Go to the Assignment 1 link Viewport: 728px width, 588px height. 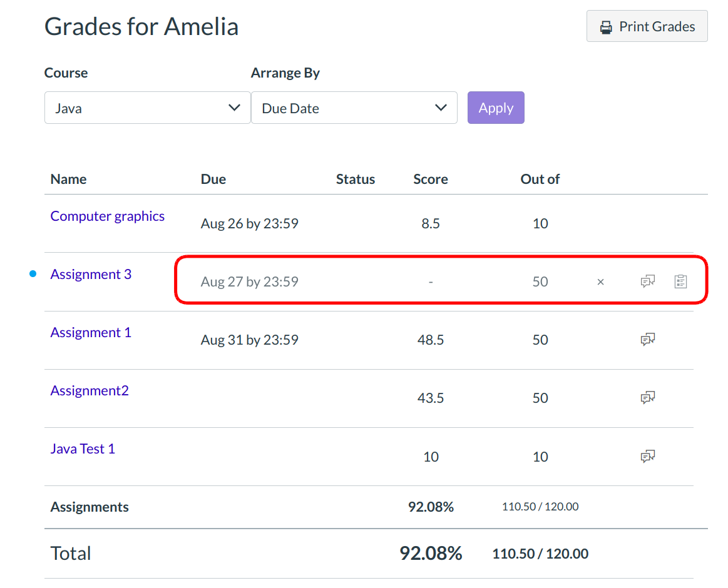[91, 333]
